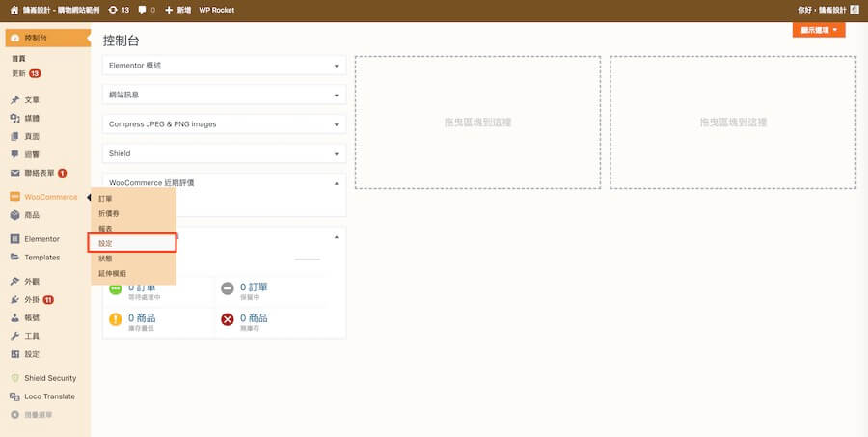This screenshot has width=868, height=437.
Task: Expand the Elementor 概述 widget
Action: [337, 66]
